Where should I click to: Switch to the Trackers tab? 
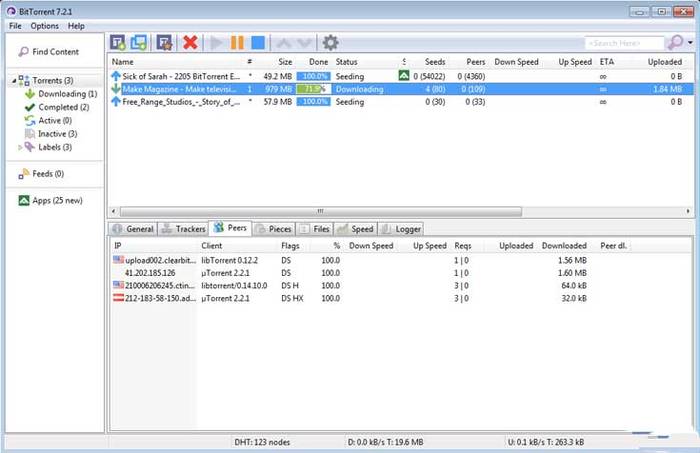pos(183,228)
